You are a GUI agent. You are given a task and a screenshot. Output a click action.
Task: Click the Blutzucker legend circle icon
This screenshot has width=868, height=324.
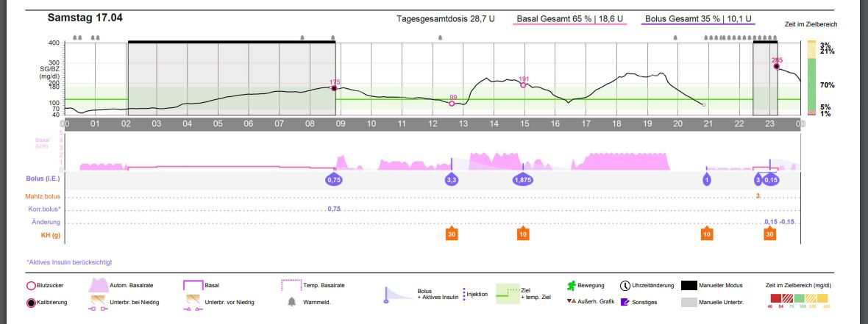point(31,285)
